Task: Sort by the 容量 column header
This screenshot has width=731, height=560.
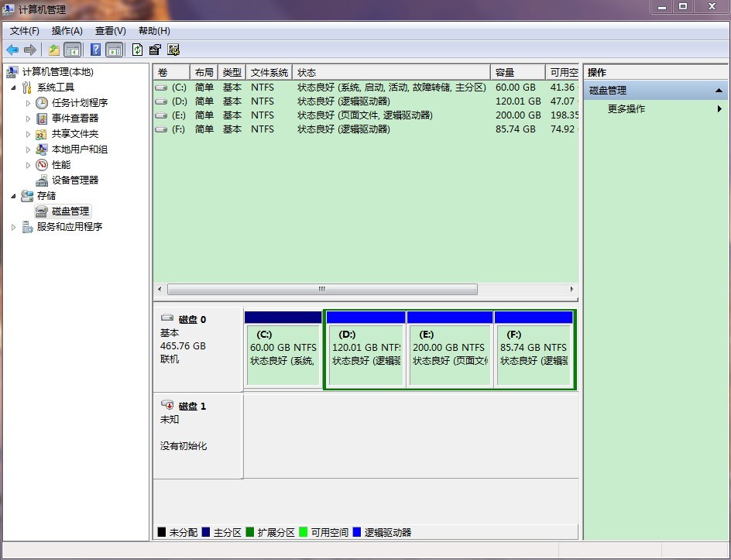Action: (518, 72)
